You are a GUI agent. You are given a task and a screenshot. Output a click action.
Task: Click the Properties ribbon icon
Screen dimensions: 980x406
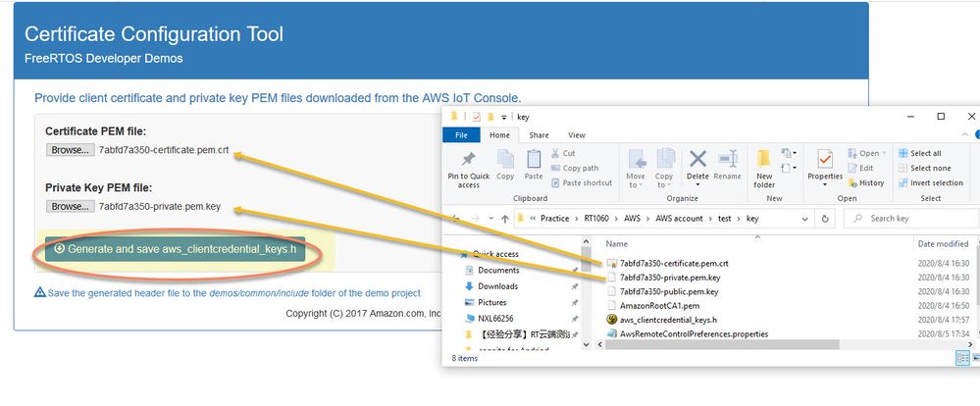tap(825, 159)
